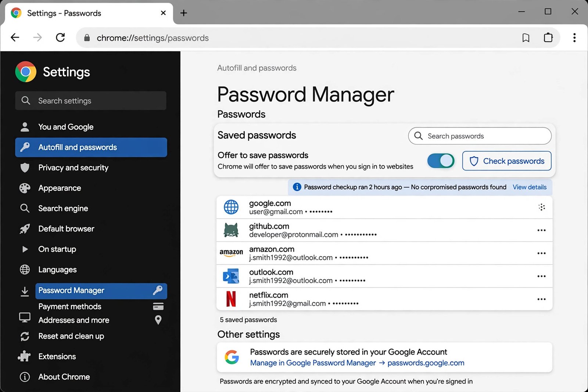Click the Check passwords button
The height and width of the screenshot is (392, 588).
pyautogui.click(x=507, y=161)
